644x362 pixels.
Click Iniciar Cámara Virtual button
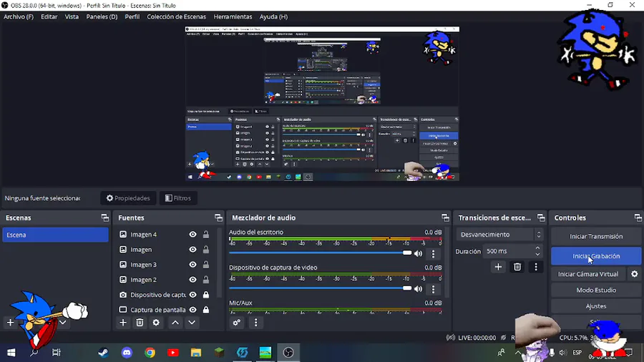click(x=588, y=274)
